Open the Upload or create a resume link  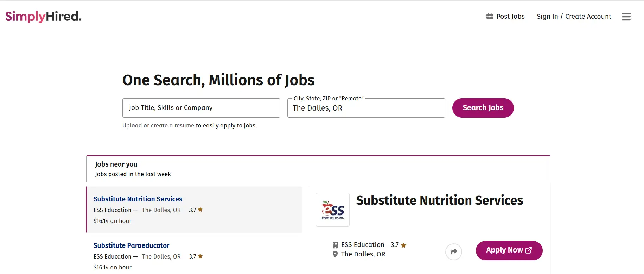pos(158,125)
